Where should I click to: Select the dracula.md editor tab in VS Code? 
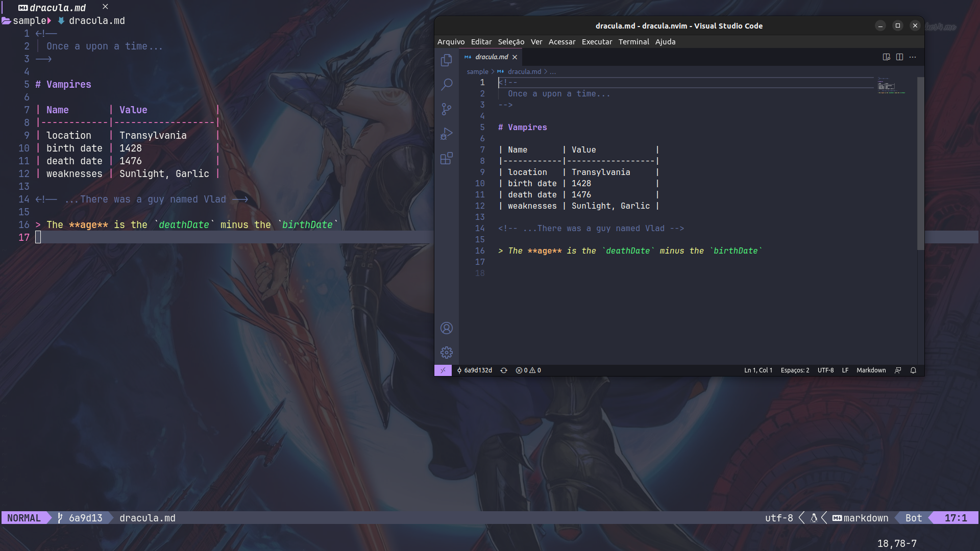(491, 57)
